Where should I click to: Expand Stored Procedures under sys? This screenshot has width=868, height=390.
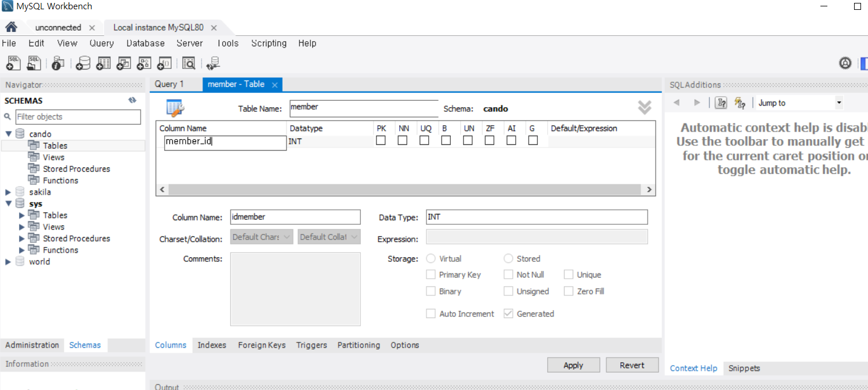[x=22, y=238]
